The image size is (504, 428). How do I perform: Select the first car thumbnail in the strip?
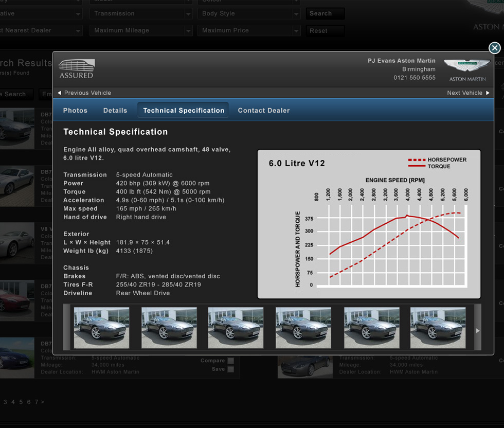tap(101, 328)
